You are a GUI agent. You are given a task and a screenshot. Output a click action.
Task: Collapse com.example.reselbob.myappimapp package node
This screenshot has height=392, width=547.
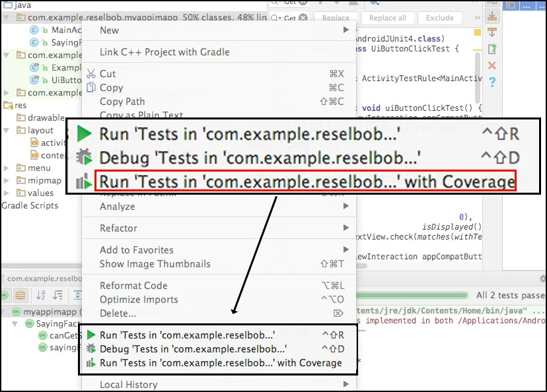pyautogui.click(x=7, y=17)
